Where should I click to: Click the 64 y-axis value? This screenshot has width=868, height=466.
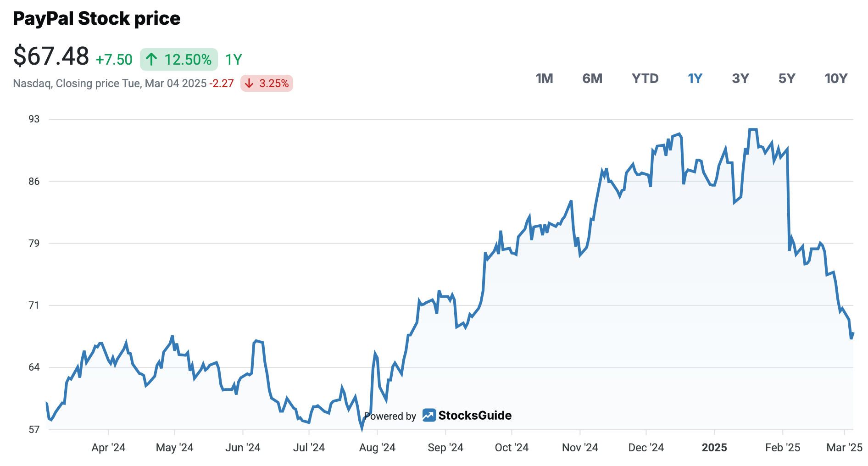click(x=34, y=367)
